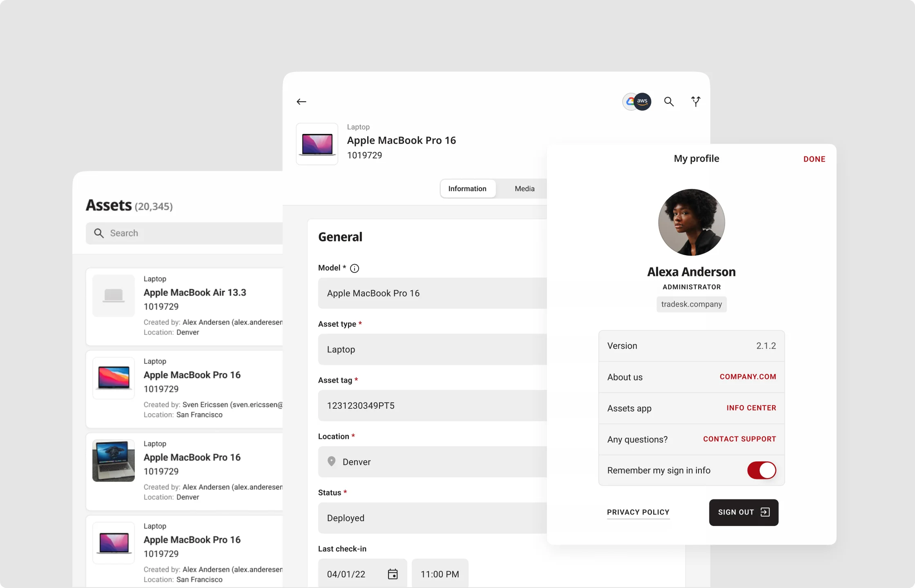Open the Apple MacBook Air 13.3 asset card
The image size is (915, 588).
click(184, 307)
